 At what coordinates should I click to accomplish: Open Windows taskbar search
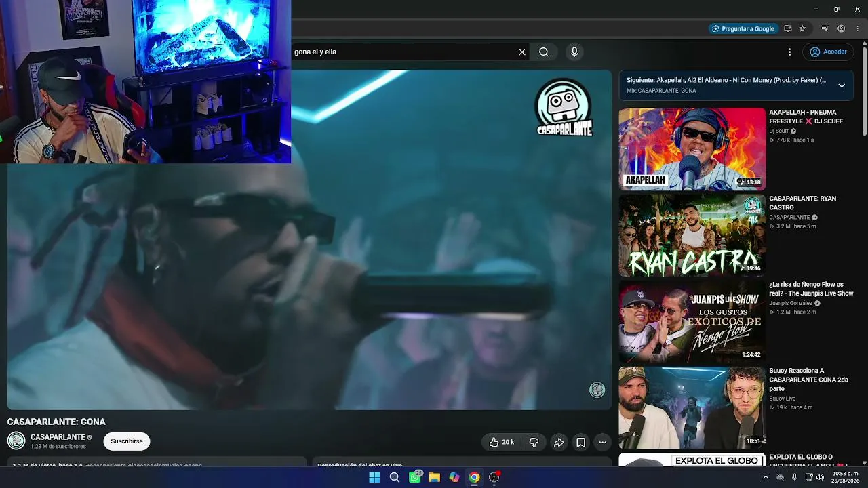(x=395, y=477)
